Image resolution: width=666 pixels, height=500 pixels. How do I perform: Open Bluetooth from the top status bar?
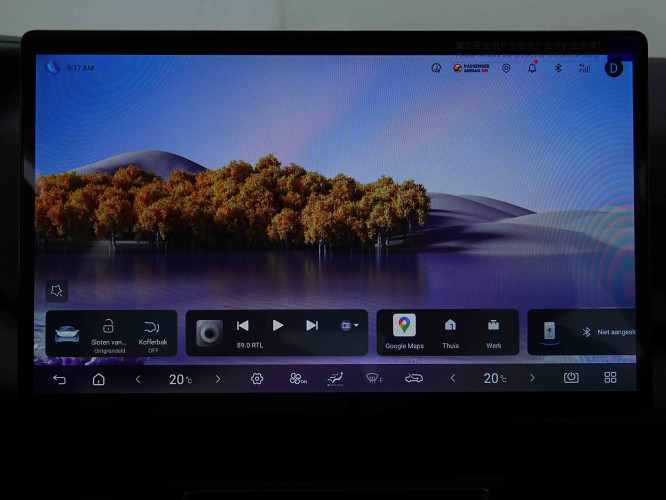point(559,68)
